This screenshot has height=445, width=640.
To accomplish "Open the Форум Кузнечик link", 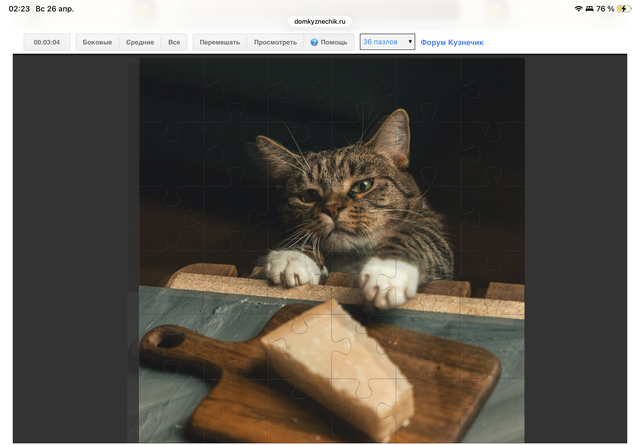I will coord(452,43).
